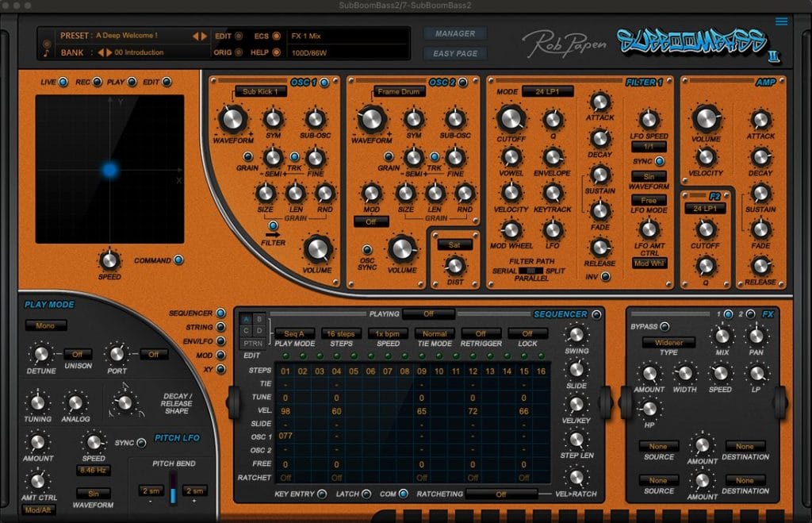Open the 'Sat' distortion type selector
Viewport: 812px width, 523px height.
[x=454, y=244]
